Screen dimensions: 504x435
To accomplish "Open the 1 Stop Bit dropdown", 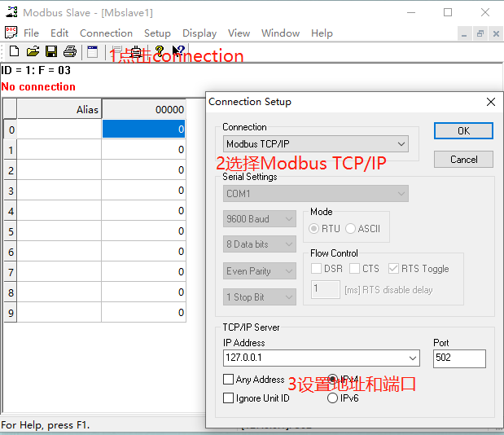I will pos(260,297).
